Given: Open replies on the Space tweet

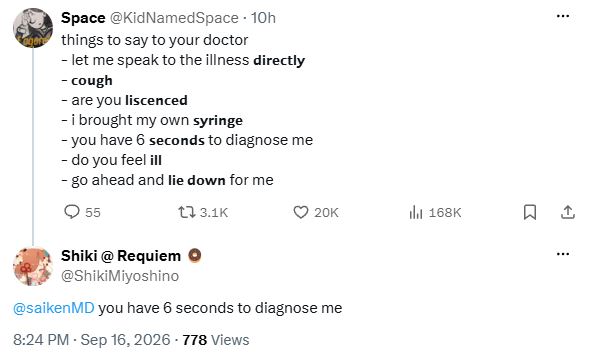Looking at the screenshot, I should click(x=72, y=212).
